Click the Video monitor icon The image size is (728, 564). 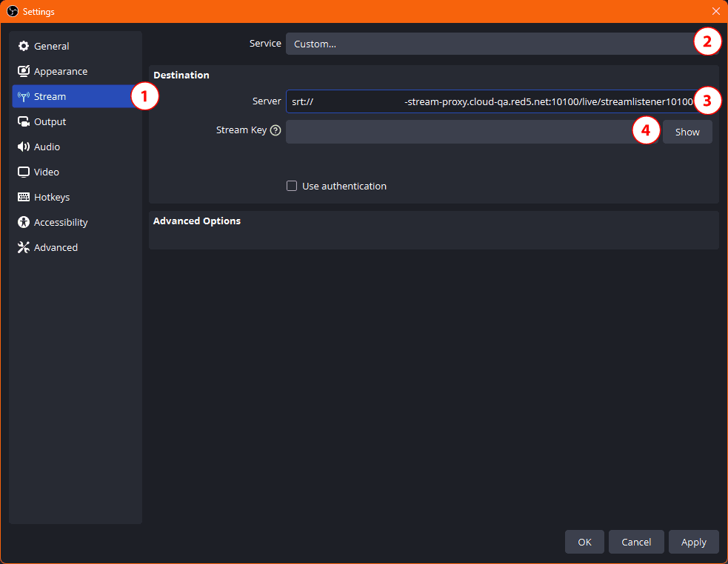click(x=23, y=172)
